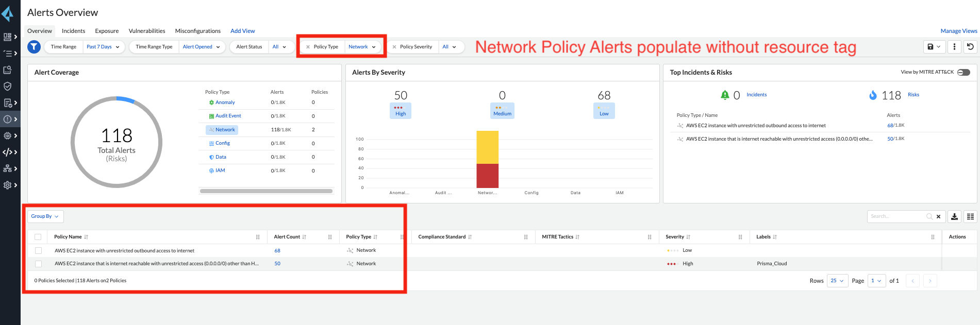Screen dimensions: 980x325
Task: Click the High severity tile
Action: (401, 111)
